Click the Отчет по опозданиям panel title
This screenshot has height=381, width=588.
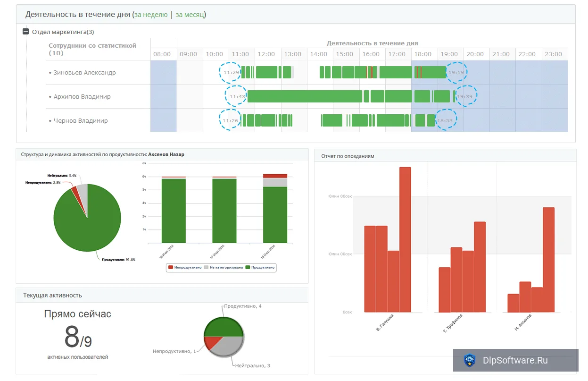coord(348,156)
